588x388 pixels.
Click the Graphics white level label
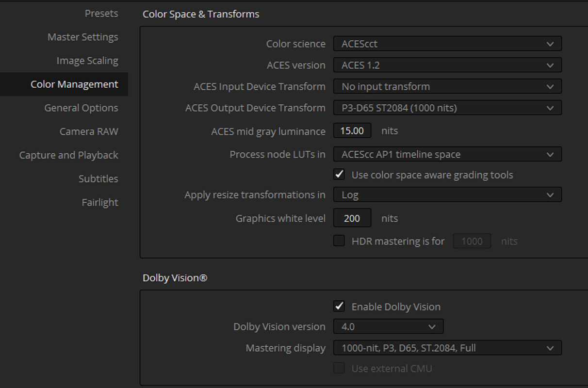click(280, 218)
